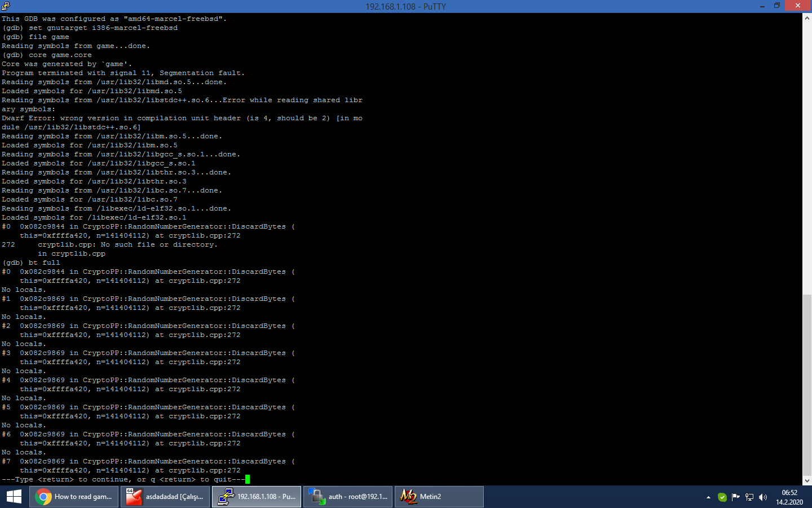This screenshot has width=812, height=508.
Task: Click the vertical scrollbar thumb in PuTTY
Action: click(807, 384)
